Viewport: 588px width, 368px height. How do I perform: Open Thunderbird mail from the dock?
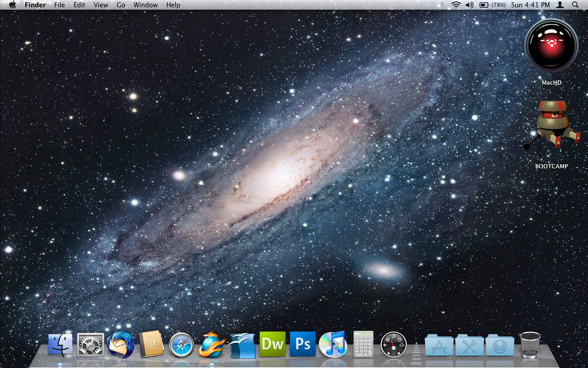click(x=121, y=345)
